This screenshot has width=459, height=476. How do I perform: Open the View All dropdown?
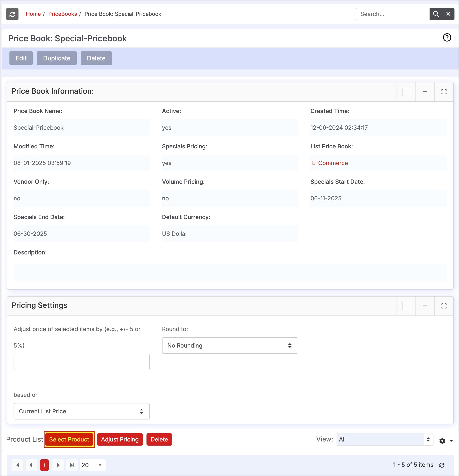click(385, 439)
